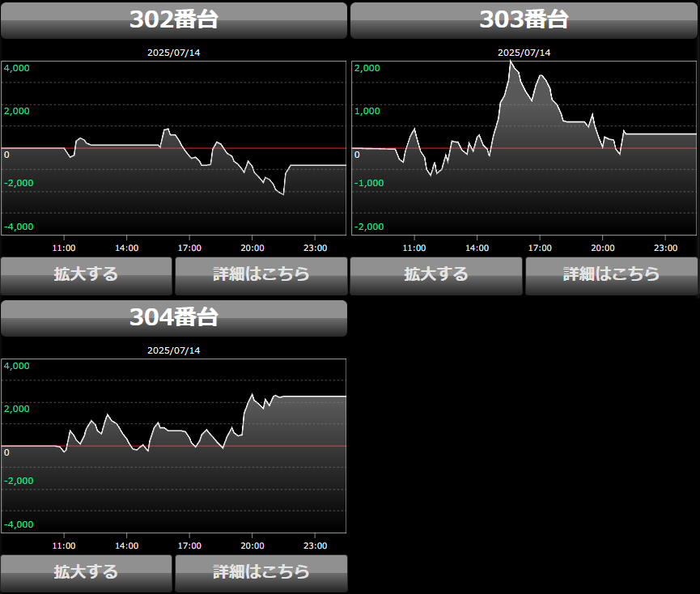Select the 303番台 header bar
The width and height of the screenshot is (700, 594).
(524, 20)
